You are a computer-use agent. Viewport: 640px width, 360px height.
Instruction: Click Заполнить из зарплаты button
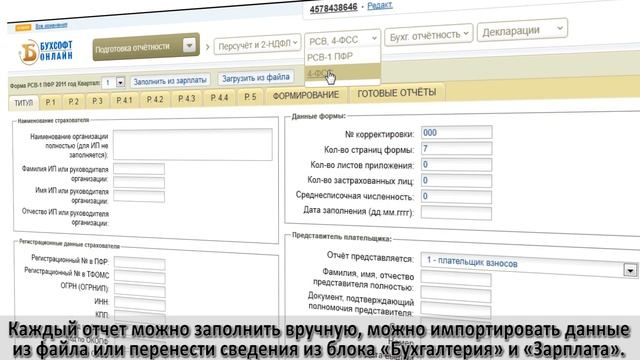click(170, 81)
